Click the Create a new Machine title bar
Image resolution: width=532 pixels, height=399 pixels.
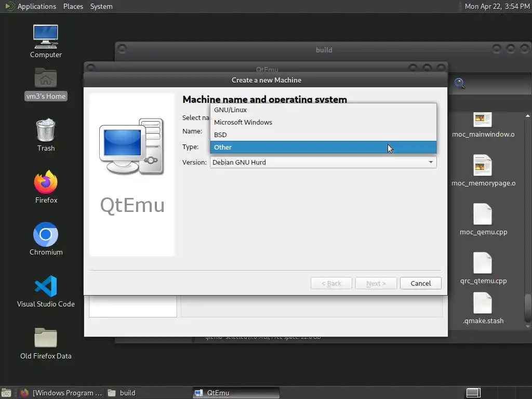[x=265, y=80]
